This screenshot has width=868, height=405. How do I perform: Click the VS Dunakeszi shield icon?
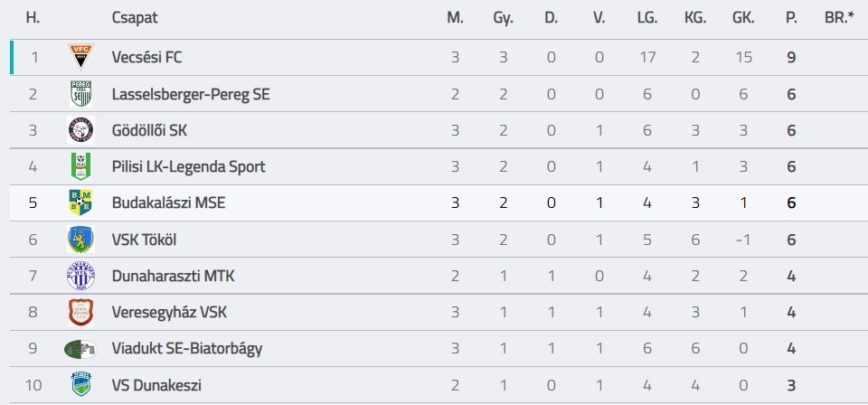tap(80, 385)
